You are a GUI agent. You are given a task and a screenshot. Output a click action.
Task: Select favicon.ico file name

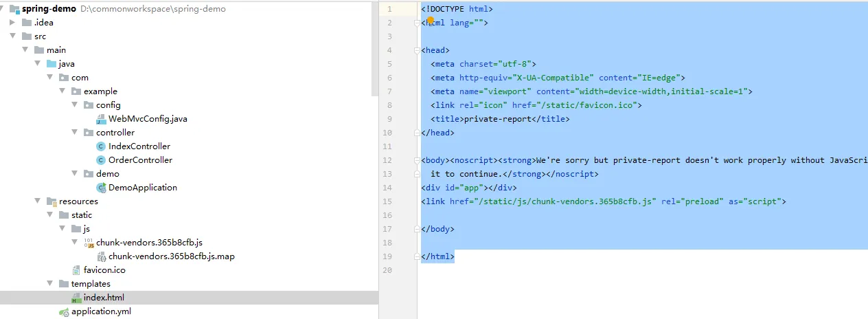click(104, 270)
